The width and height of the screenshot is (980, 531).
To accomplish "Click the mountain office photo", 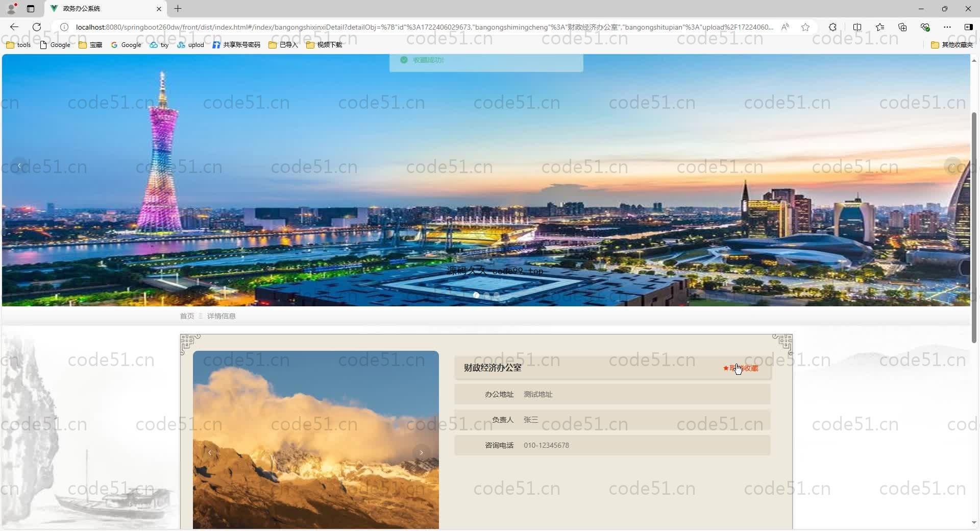I will (316, 440).
